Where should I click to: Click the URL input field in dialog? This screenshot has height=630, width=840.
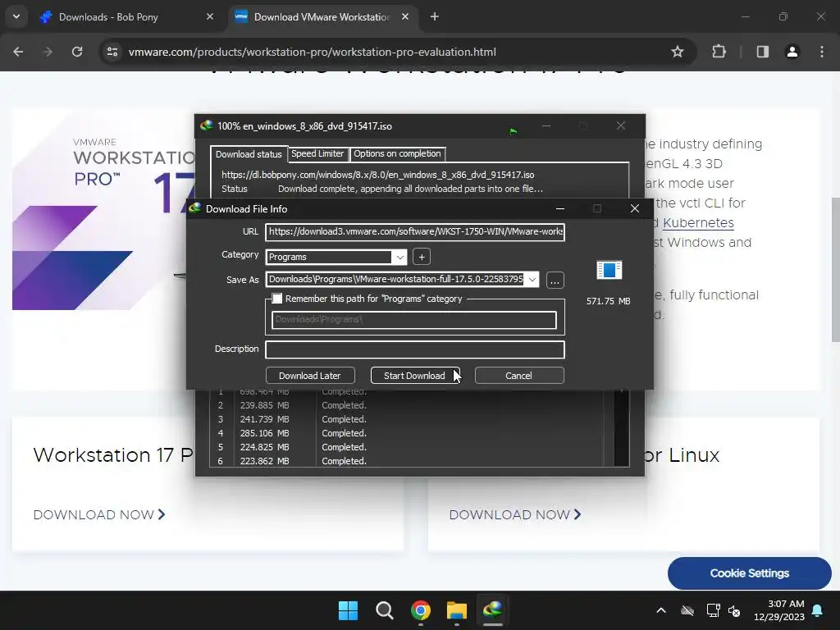coord(415,232)
